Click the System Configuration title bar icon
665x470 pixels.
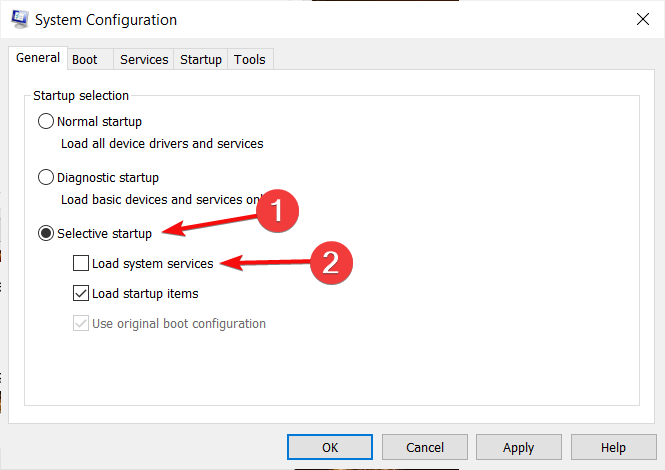click(x=19, y=20)
